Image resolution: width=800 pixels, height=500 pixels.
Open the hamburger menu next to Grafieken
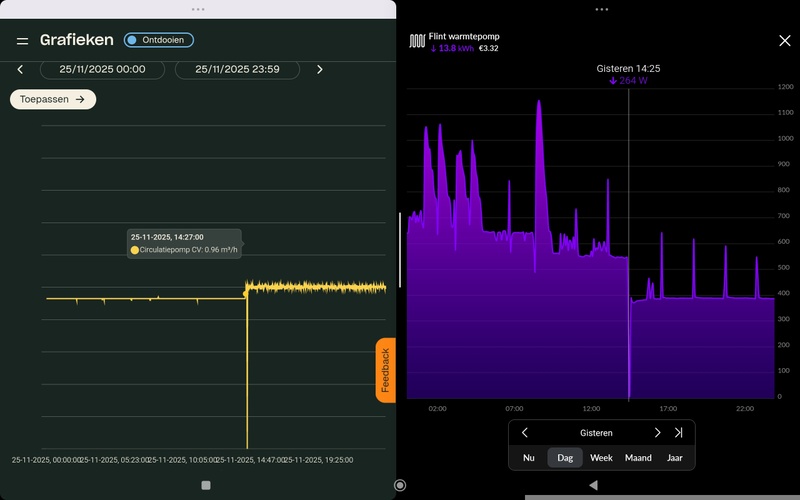click(x=22, y=41)
